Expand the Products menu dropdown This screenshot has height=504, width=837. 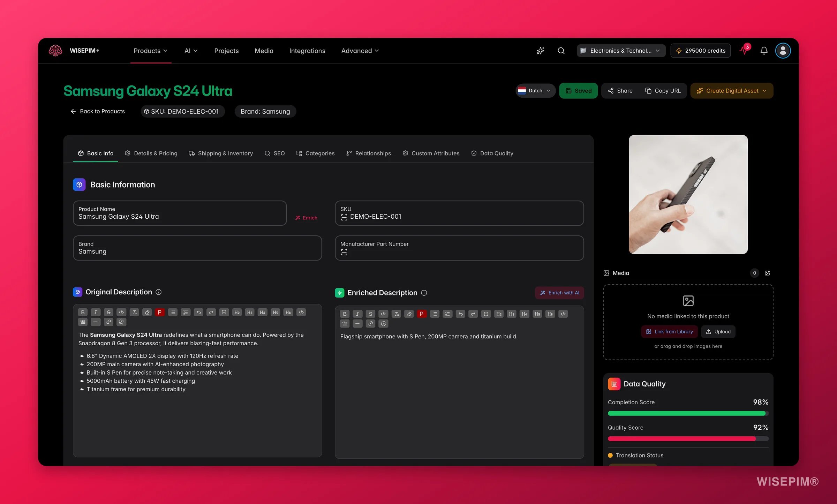[151, 51]
